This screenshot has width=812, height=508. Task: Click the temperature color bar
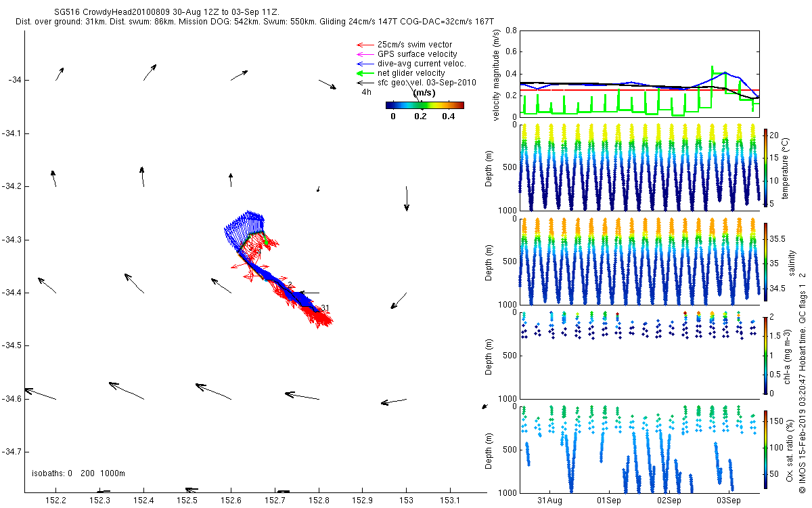click(x=766, y=167)
